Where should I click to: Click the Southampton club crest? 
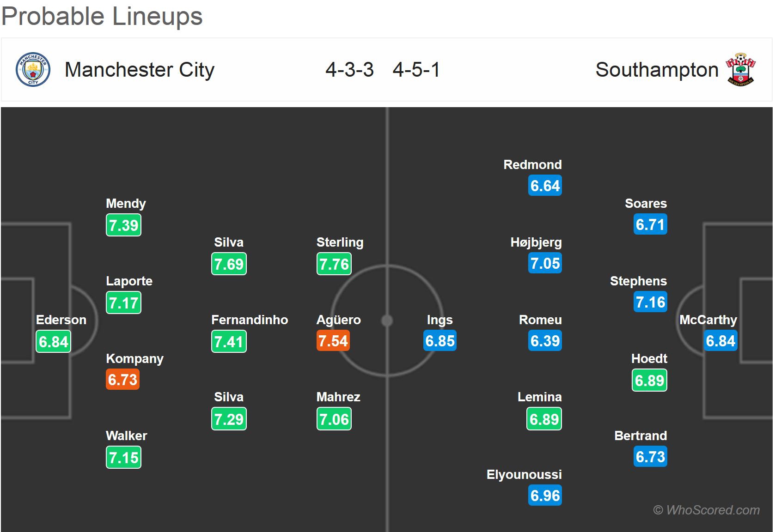[741, 70]
